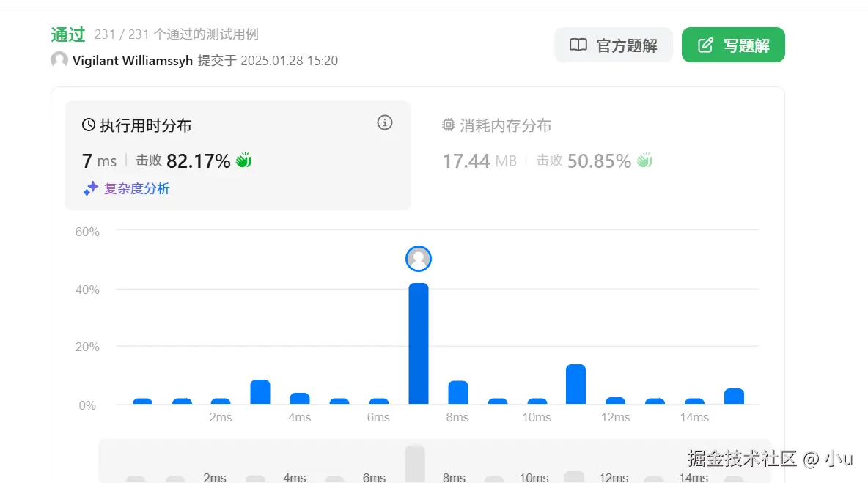
Task: Open Vigilant Williamssyh's profile avatar
Action: [59, 60]
